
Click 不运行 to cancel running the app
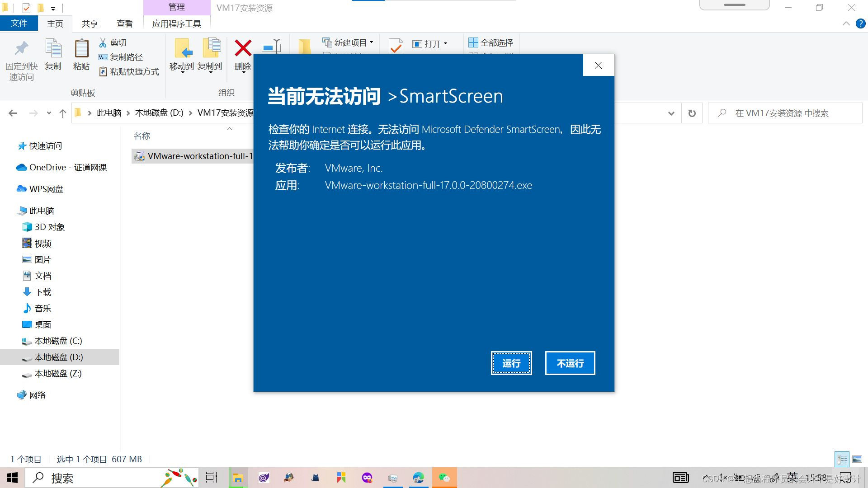pyautogui.click(x=570, y=363)
